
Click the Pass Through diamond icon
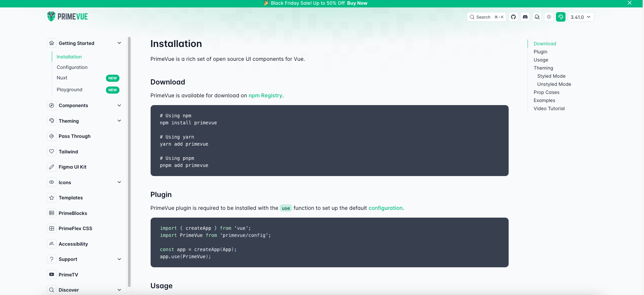coord(52,136)
